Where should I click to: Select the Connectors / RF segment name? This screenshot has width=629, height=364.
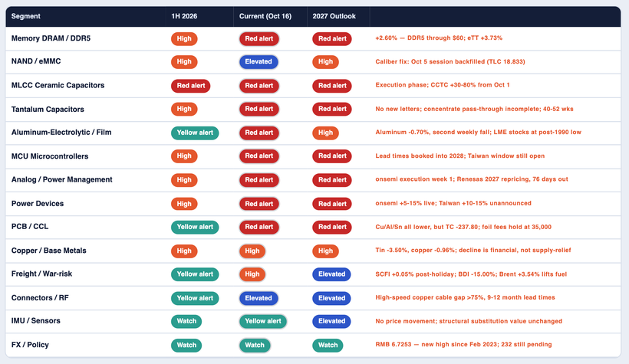[x=40, y=298]
